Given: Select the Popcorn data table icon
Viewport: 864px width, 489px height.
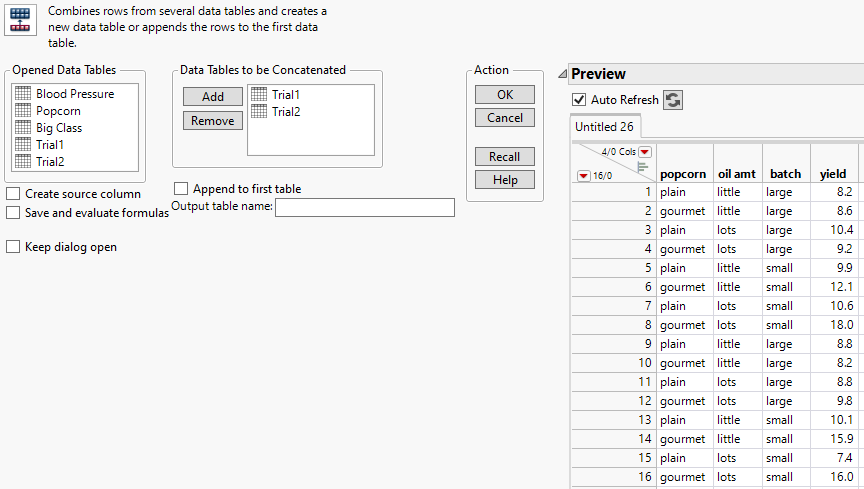Looking at the screenshot, I should coord(24,111).
